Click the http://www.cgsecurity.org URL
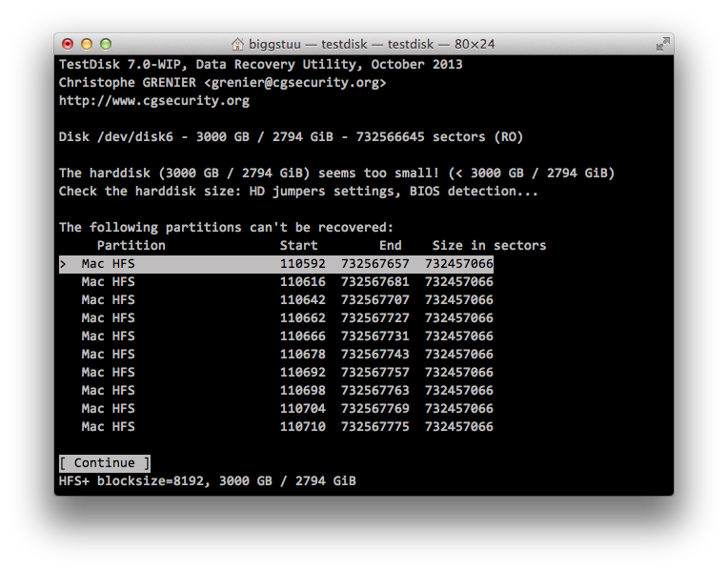Screen dimensions: 728x571 [154, 101]
